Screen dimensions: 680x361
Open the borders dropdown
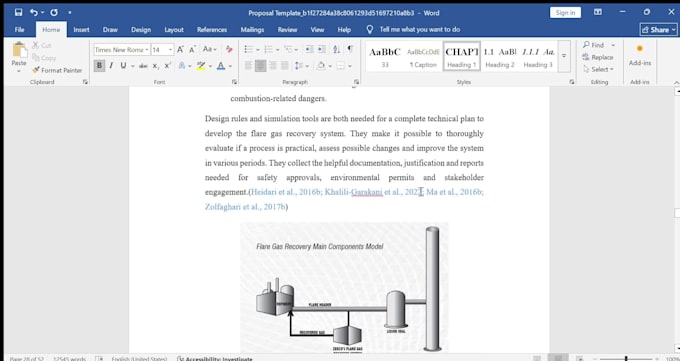pos(350,66)
